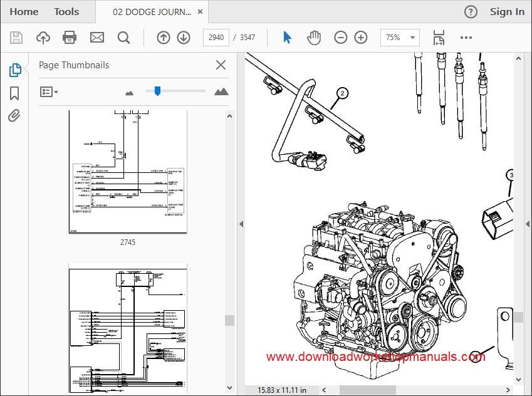Click document vertical scroll up arrow
The width and height of the screenshot is (532, 396).
coord(518,59)
